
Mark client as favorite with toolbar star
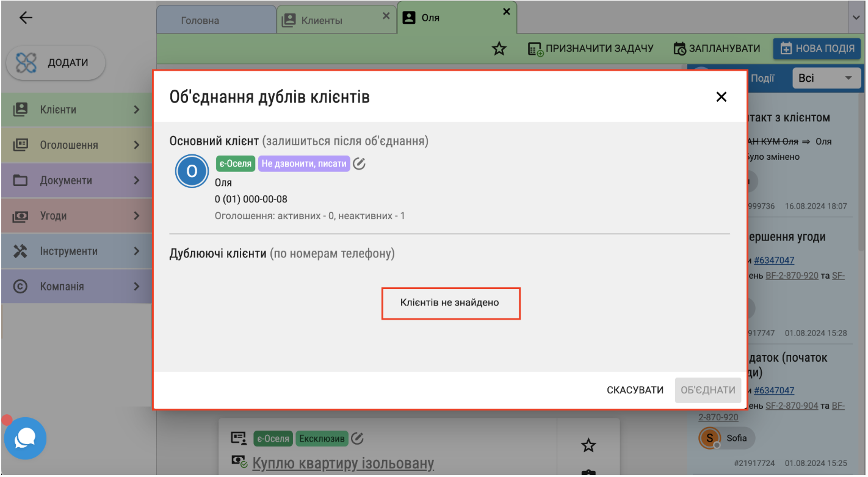(499, 49)
